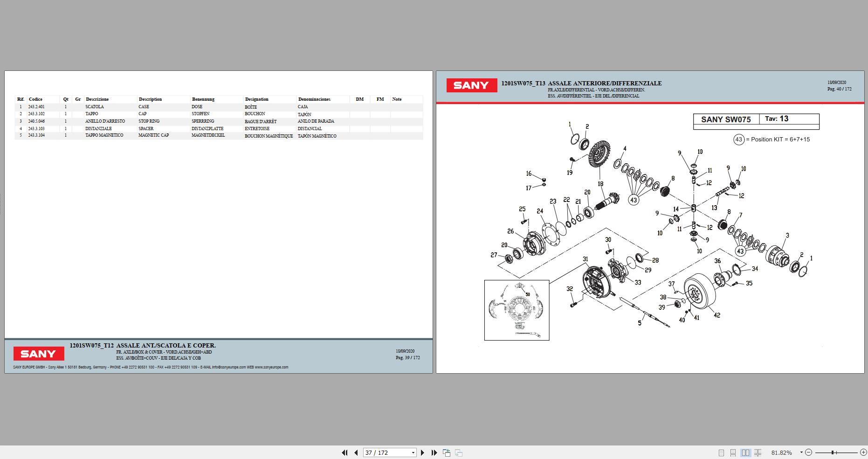Viewport: 868px width, 459px height.
Task: Click the Descrizione column header
Action: click(97, 99)
